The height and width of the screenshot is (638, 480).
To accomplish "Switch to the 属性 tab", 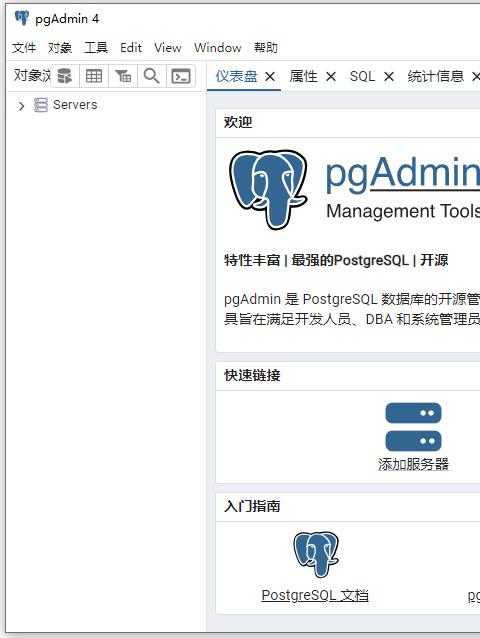I will [x=303, y=76].
